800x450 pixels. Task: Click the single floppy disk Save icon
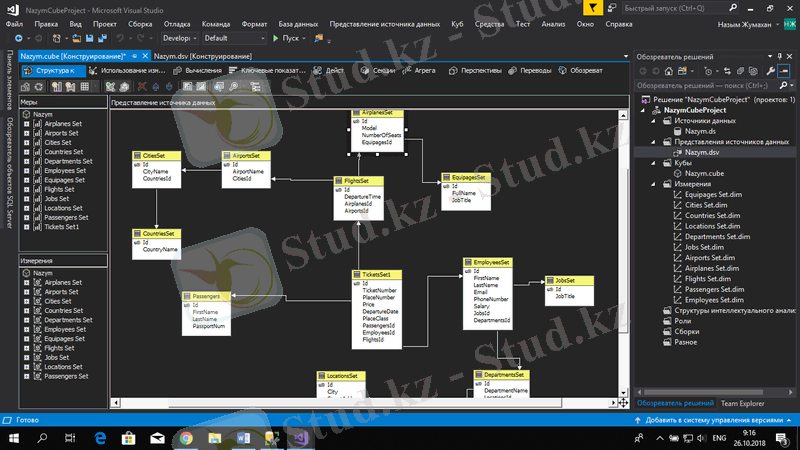(x=89, y=38)
